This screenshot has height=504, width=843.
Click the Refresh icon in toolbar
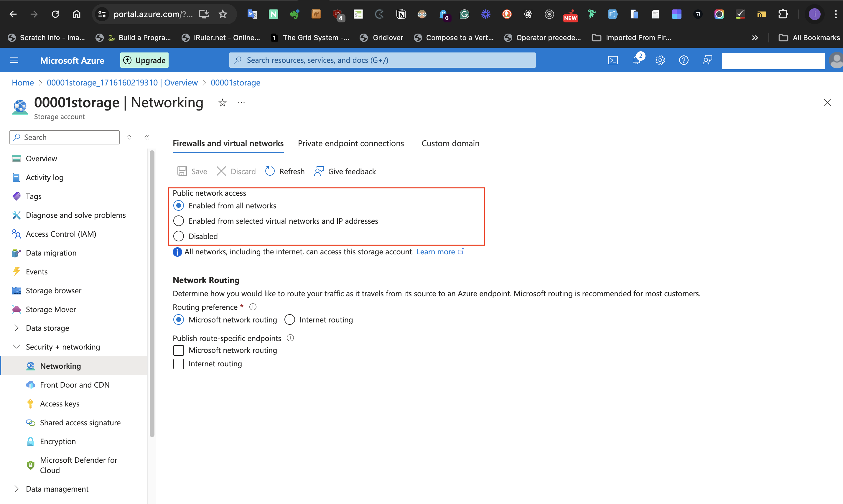pos(270,171)
